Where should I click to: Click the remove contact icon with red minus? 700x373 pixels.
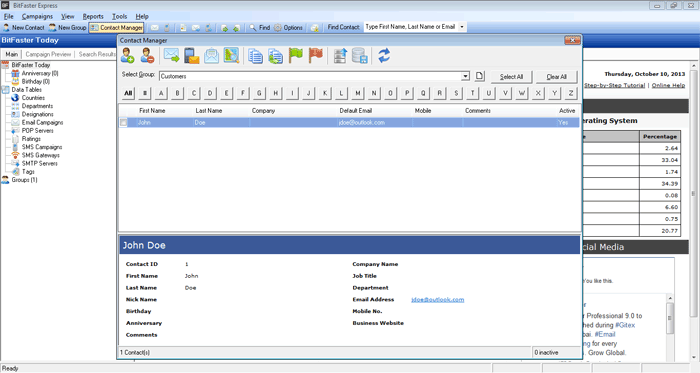147,56
